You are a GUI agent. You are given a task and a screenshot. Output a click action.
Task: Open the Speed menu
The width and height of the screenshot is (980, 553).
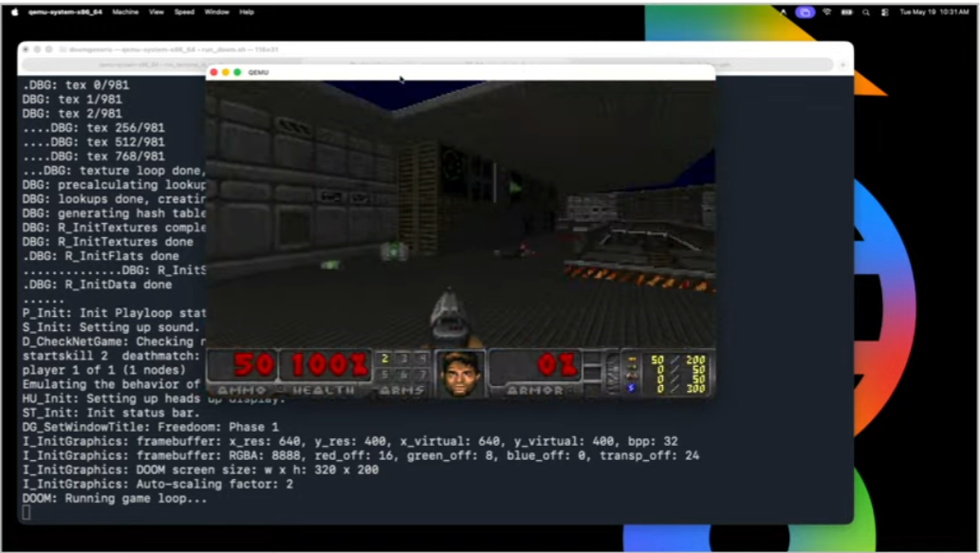[184, 12]
